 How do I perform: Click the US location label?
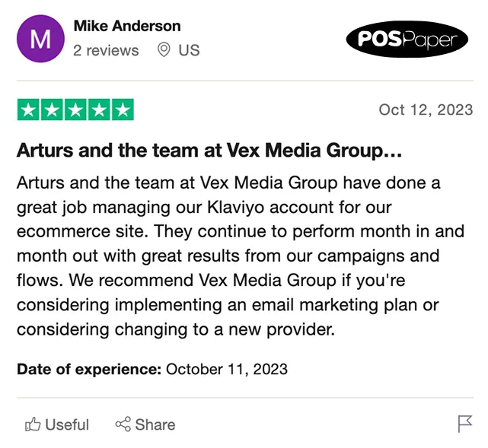click(189, 50)
